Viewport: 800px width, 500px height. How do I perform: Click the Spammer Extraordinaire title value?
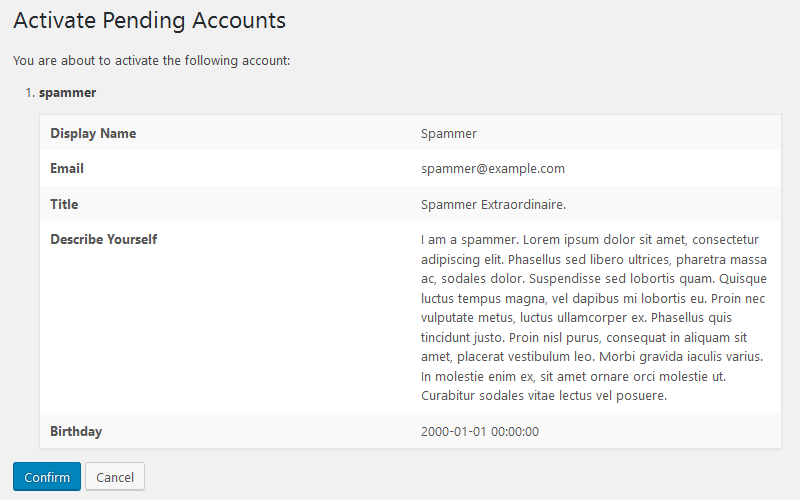coord(493,205)
